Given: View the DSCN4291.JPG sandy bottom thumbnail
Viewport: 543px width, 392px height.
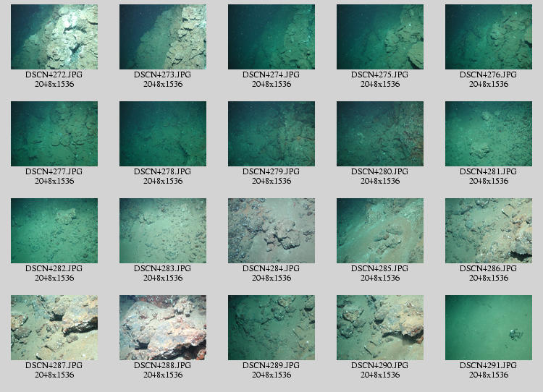Looking at the screenshot, I should 489,328.
